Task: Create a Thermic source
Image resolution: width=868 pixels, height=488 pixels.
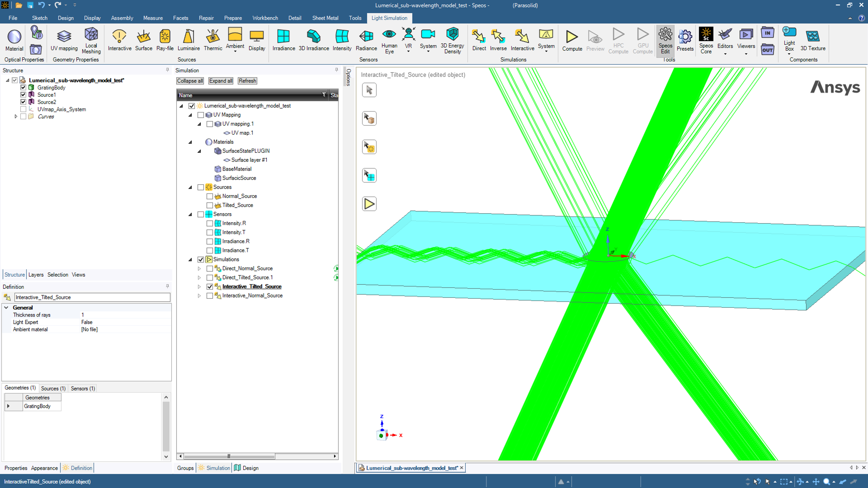Action: [x=213, y=40]
